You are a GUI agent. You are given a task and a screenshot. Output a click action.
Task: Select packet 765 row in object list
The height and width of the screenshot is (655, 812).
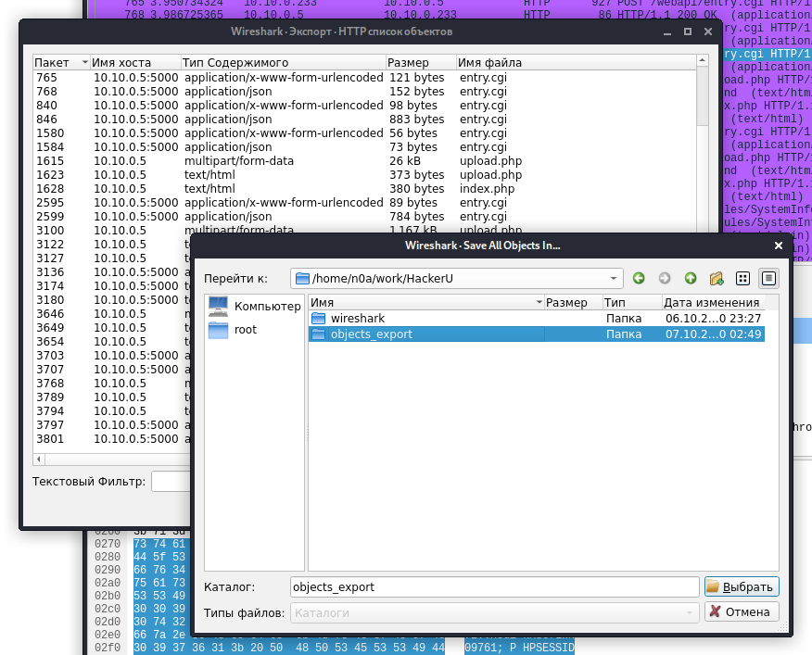(x=364, y=78)
